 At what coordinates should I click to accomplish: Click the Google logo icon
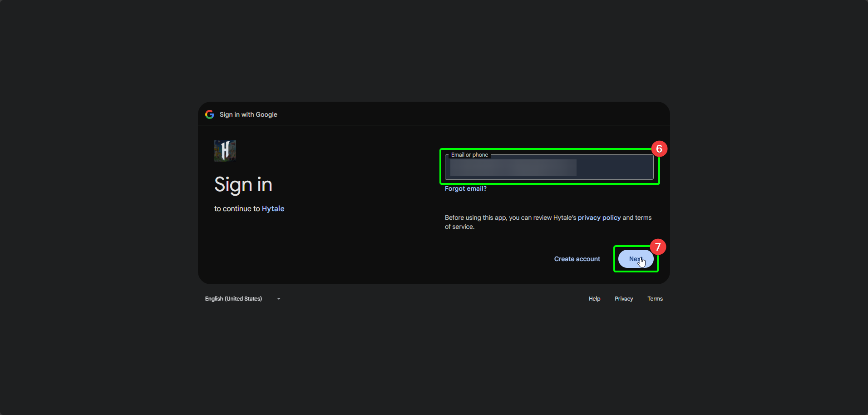point(210,114)
